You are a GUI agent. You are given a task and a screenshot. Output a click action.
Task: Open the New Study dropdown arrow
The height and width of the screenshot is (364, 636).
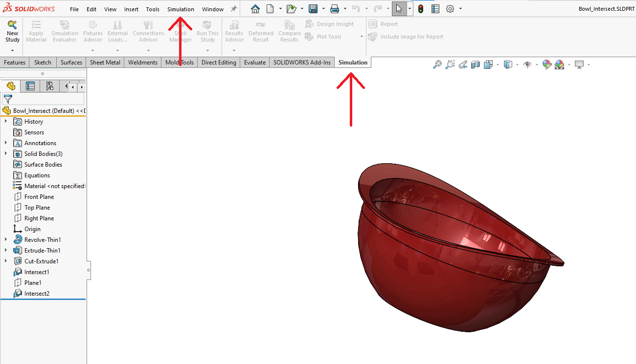point(12,50)
